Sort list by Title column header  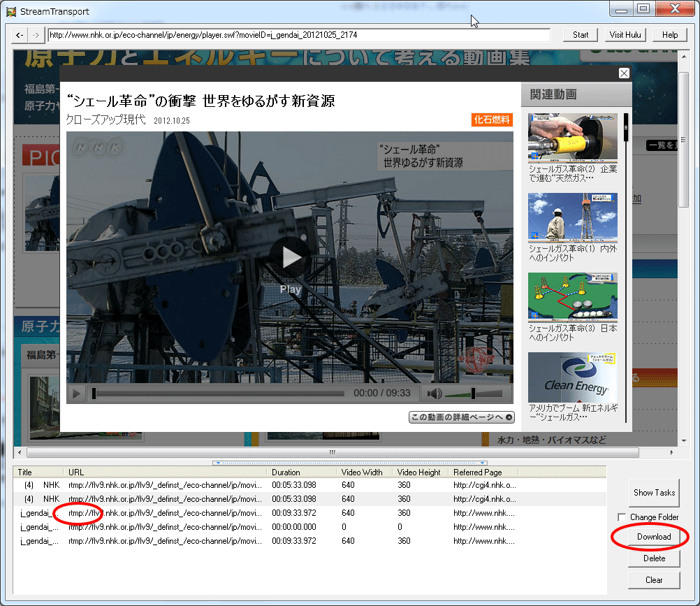39,472
